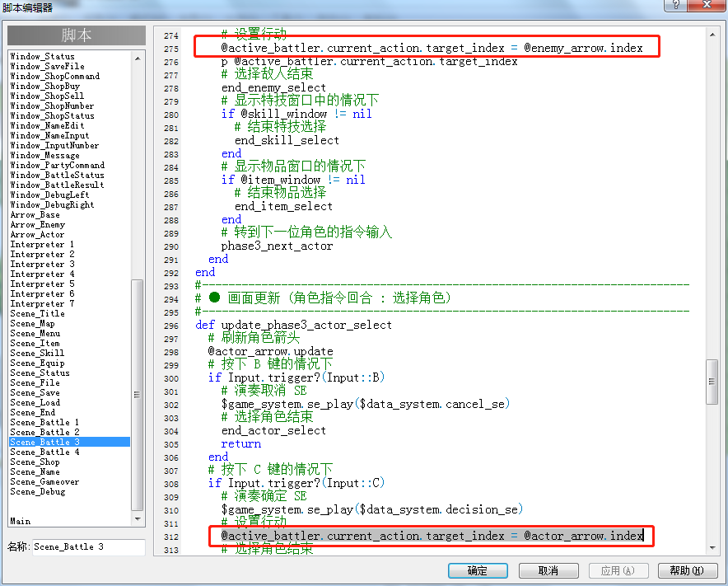The image size is (728, 586).
Task: Select the Scene_Map script
Action: (32, 323)
